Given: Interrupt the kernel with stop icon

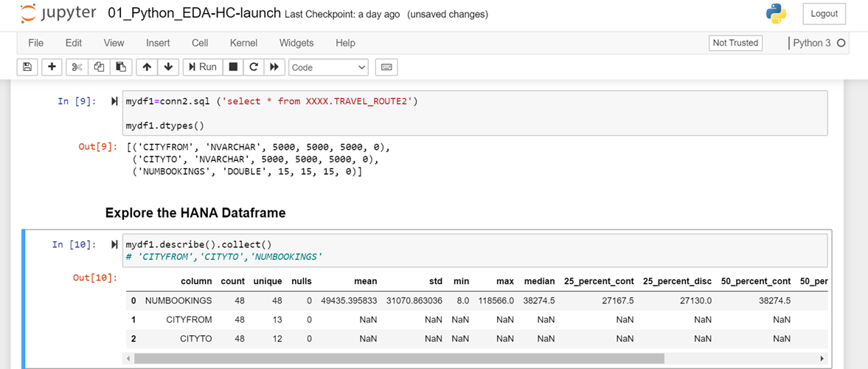Looking at the screenshot, I should point(233,67).
